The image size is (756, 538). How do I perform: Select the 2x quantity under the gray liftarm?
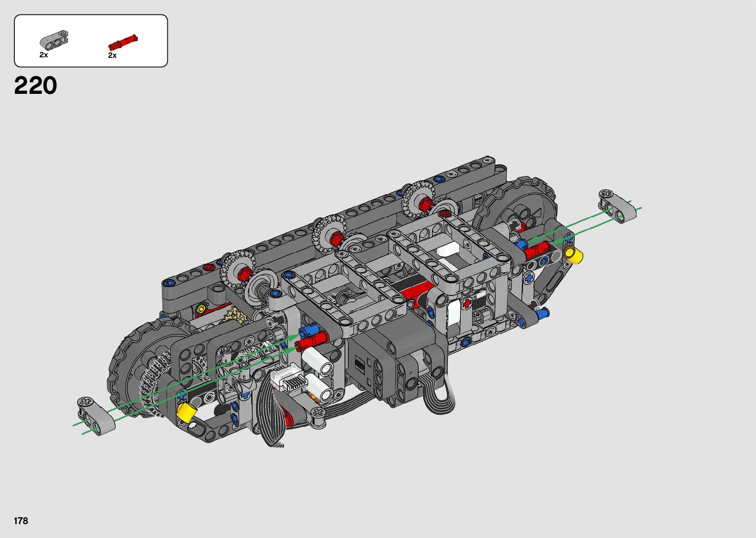44,55
